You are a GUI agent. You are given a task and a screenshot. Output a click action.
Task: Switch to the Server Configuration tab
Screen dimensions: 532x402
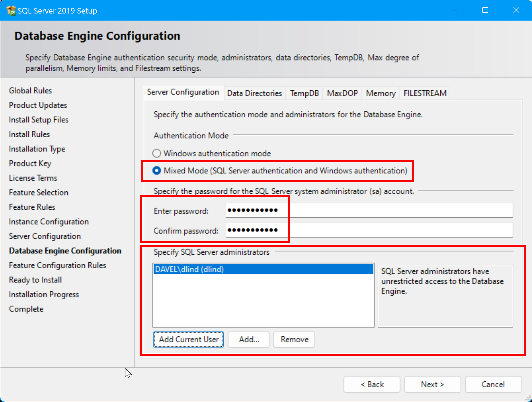click(x=183, y=92)
